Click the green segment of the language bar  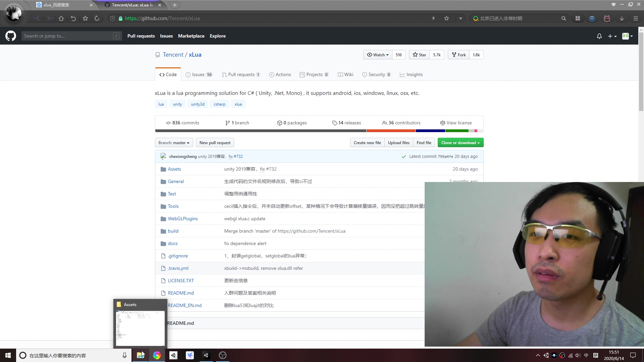[x=456, y=131]
